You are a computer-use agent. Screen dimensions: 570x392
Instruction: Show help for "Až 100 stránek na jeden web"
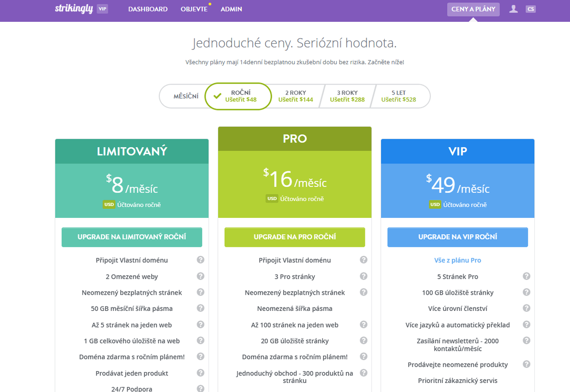click(363, 325)
